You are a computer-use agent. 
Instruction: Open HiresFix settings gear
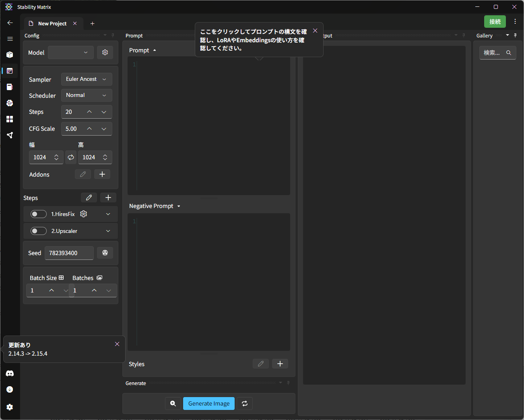click(x=84, y=214)
